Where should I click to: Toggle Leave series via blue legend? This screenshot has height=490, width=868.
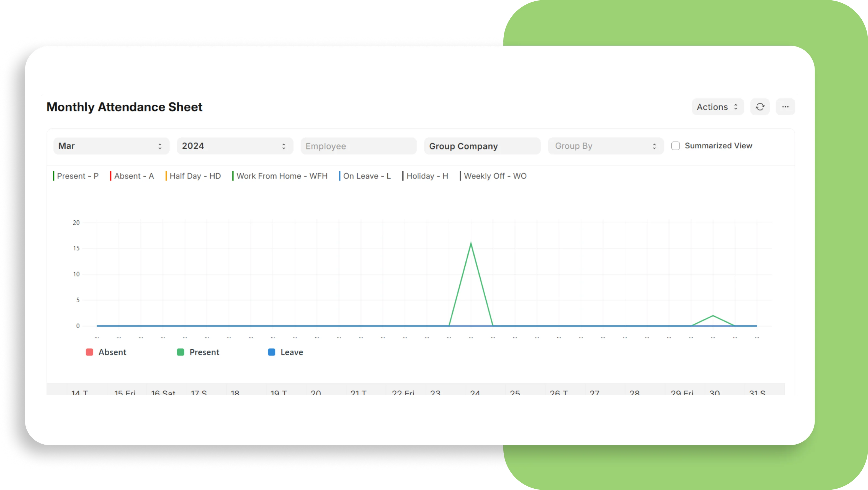272,352
